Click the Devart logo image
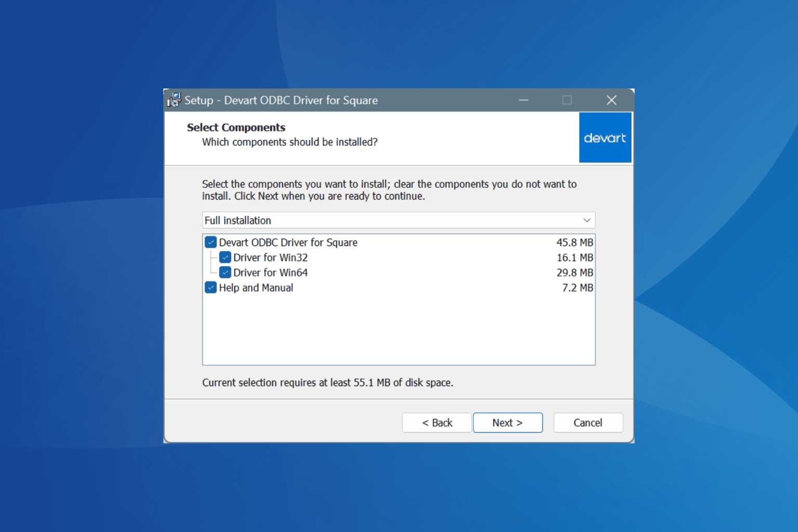 605,138
